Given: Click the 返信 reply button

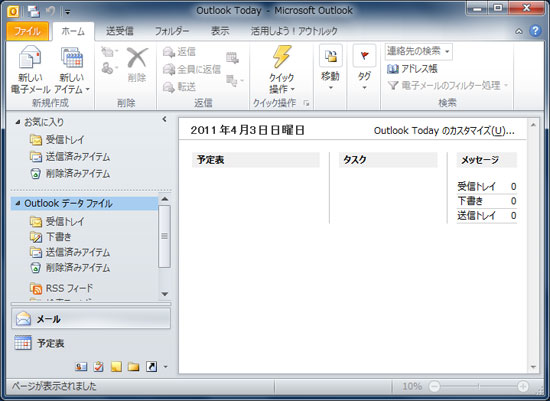Looking at the screenshot, I should (x=180, y=52).
